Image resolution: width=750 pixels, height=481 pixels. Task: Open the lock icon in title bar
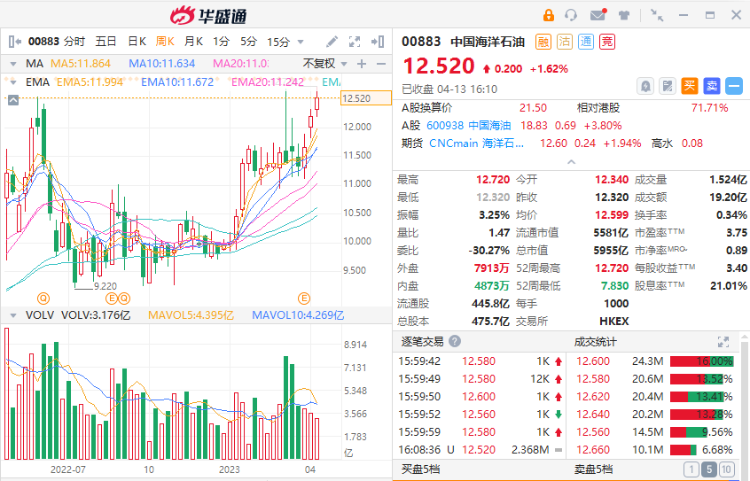(x=548, y=15)
